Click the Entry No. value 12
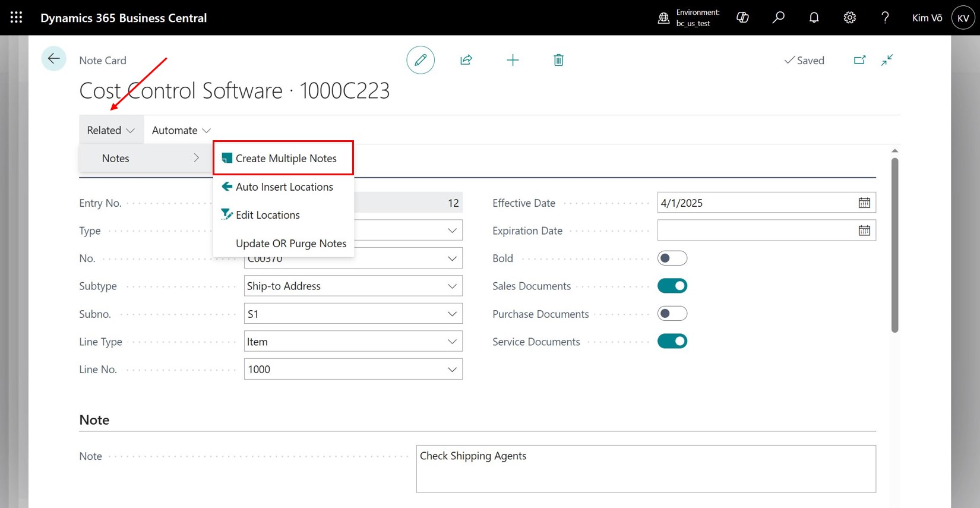 point(453,203)
